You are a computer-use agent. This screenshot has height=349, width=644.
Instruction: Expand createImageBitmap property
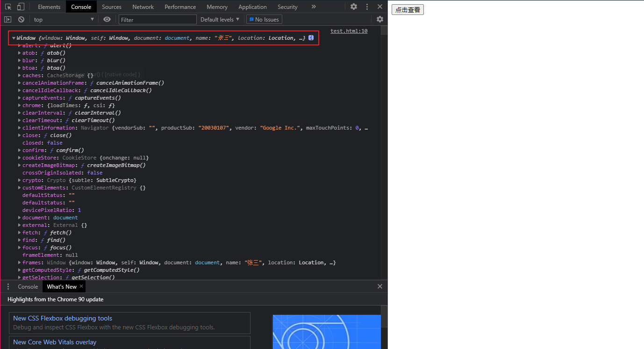pyautogui.click(x=20, y=165)
